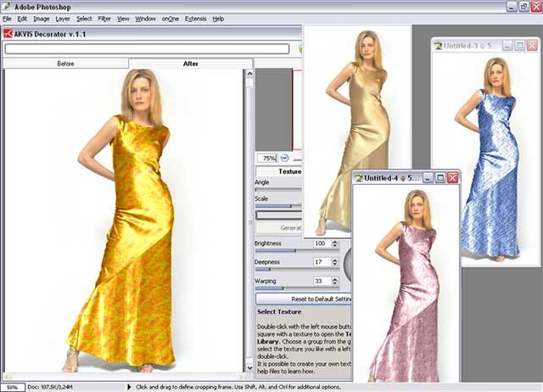Open the onOne menu
The image size is (543, 392).
[x=170, y=18]
